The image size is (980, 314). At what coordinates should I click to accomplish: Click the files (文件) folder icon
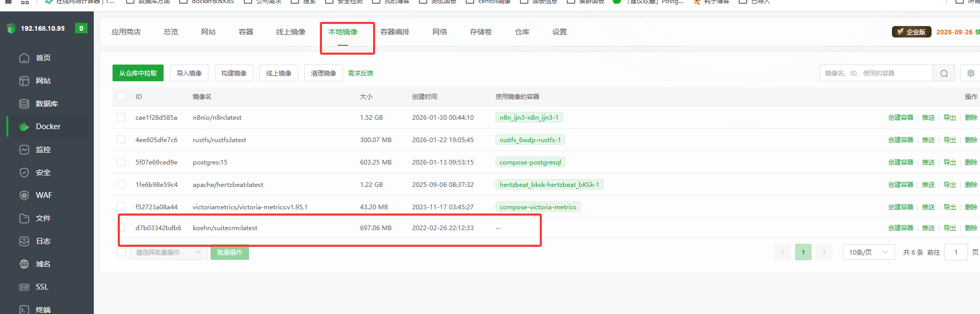24,218
